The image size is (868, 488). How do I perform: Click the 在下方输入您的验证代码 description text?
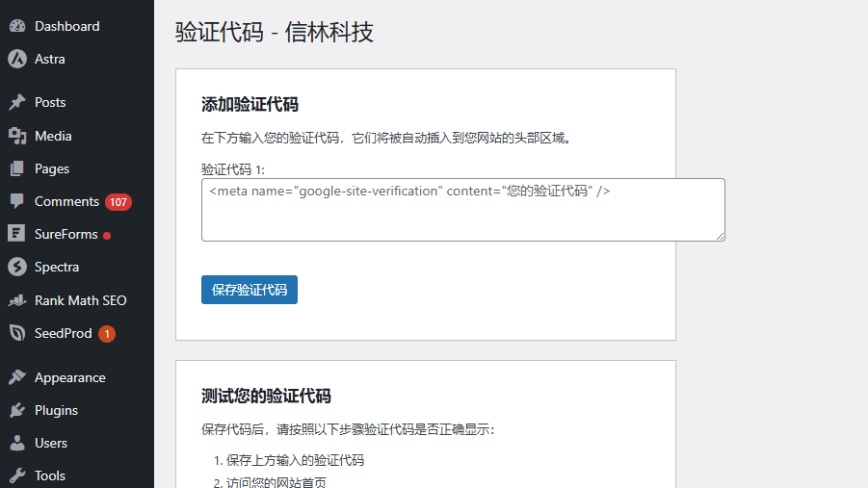coord(386,138)
